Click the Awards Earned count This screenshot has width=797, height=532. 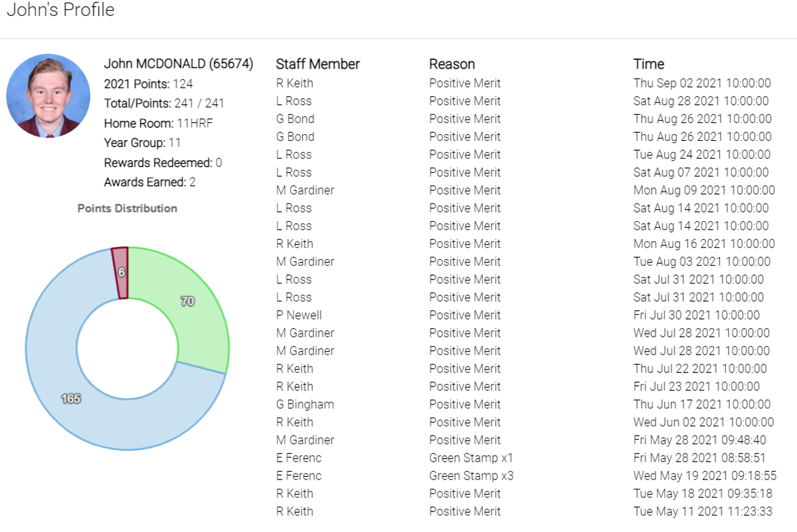(192, 182)
